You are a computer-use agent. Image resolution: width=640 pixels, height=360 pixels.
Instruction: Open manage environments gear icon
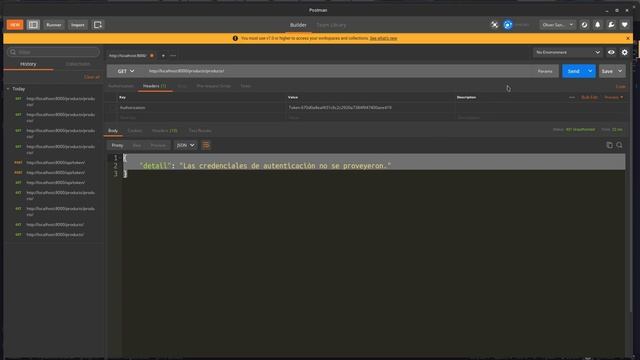624,52
